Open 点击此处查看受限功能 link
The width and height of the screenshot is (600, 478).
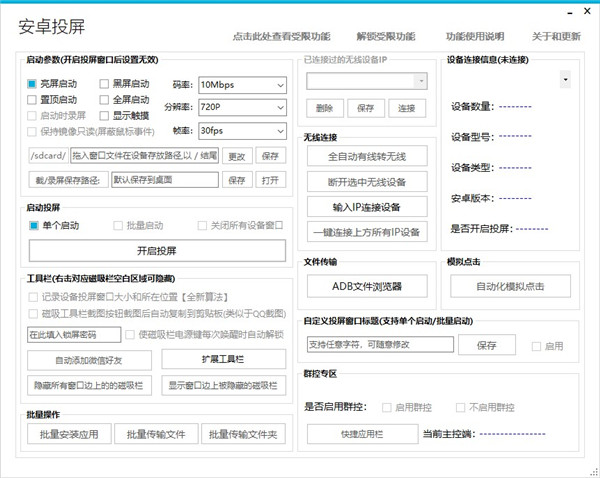[x=281, y=36]
